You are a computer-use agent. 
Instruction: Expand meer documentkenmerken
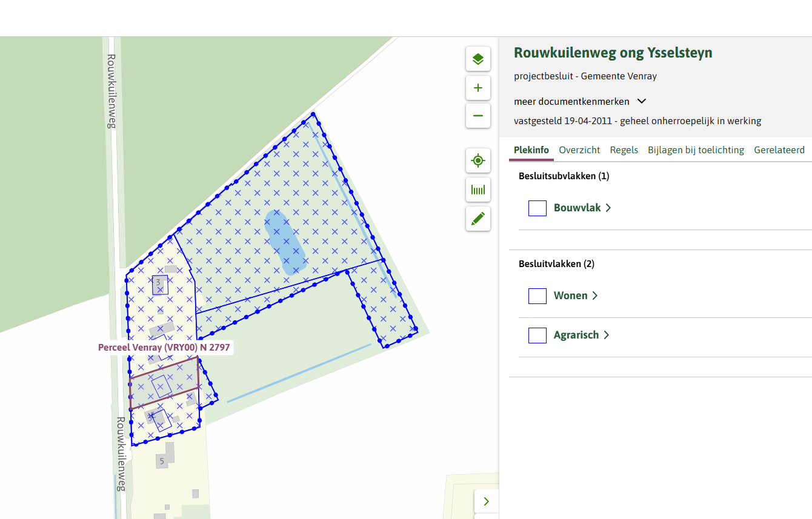[x=580, y=102]
